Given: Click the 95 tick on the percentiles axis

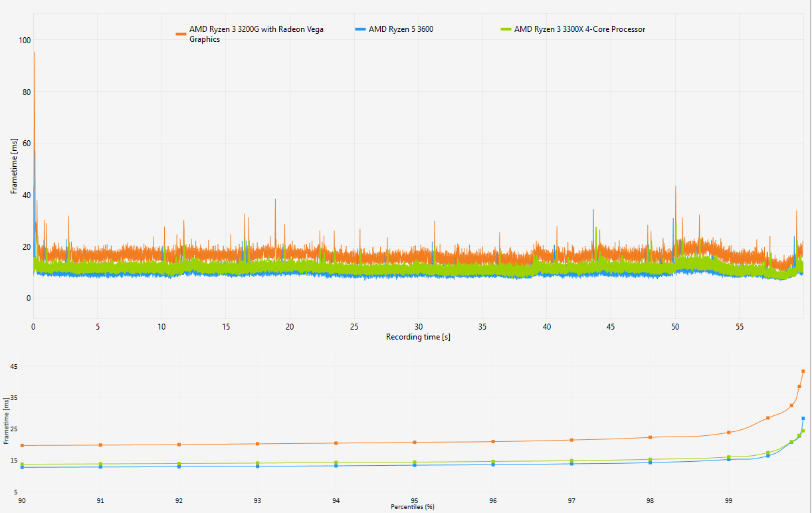Looking at the screenshot, I should (415, 500).
